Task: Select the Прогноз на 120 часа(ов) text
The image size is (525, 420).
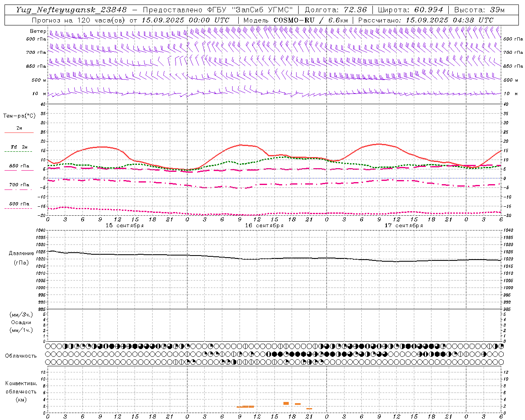Action: [79, 20]
